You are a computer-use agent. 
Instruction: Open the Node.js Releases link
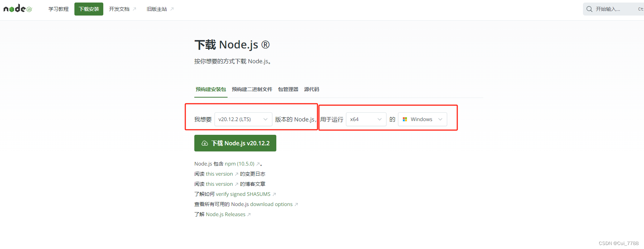pyautogui.click(x=228, y=214)
